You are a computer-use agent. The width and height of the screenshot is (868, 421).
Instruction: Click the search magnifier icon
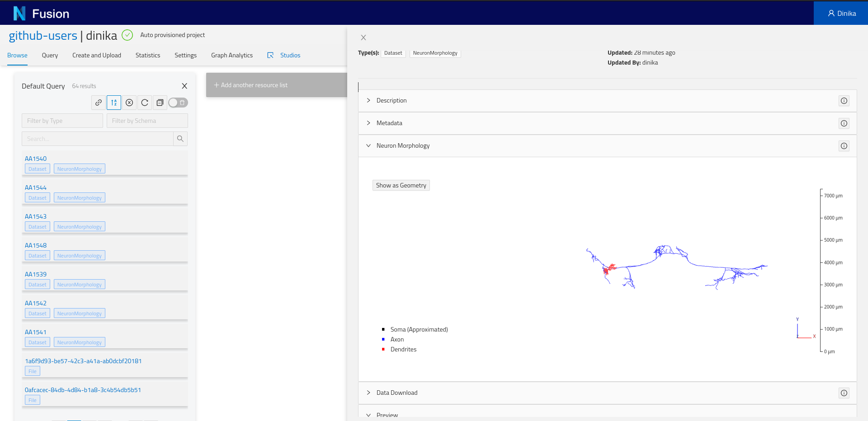(x=180, y=139)
